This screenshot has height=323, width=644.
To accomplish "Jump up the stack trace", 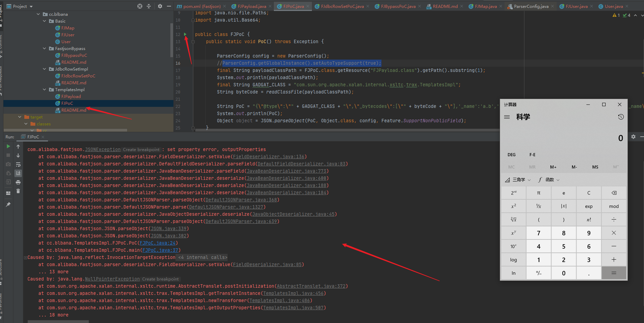I will (18, 146).
